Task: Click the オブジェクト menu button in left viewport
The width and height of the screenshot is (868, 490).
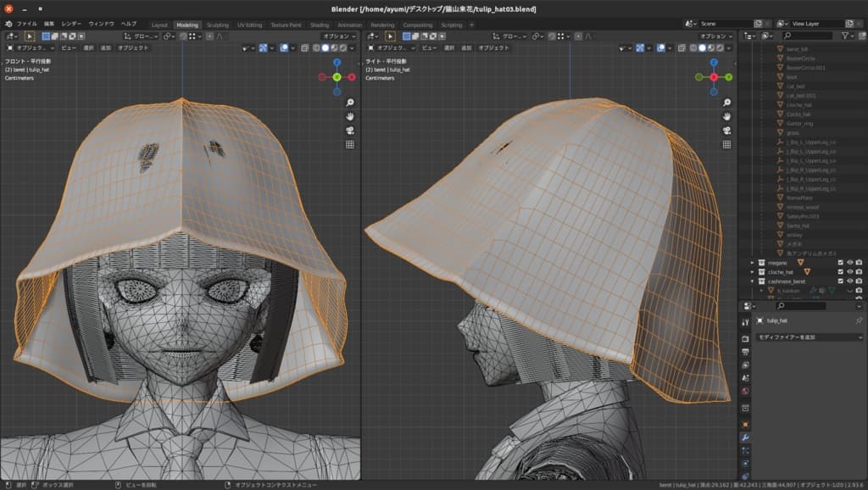Action: [133, 48]
